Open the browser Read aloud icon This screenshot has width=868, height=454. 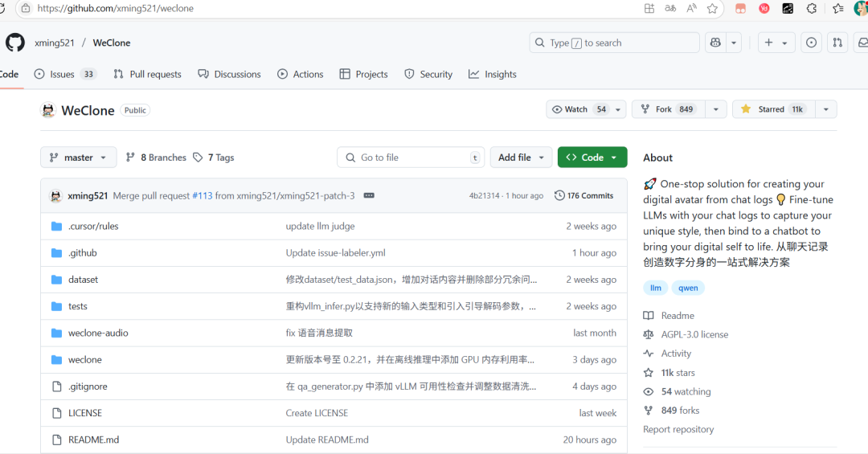[x=691, y=8]
